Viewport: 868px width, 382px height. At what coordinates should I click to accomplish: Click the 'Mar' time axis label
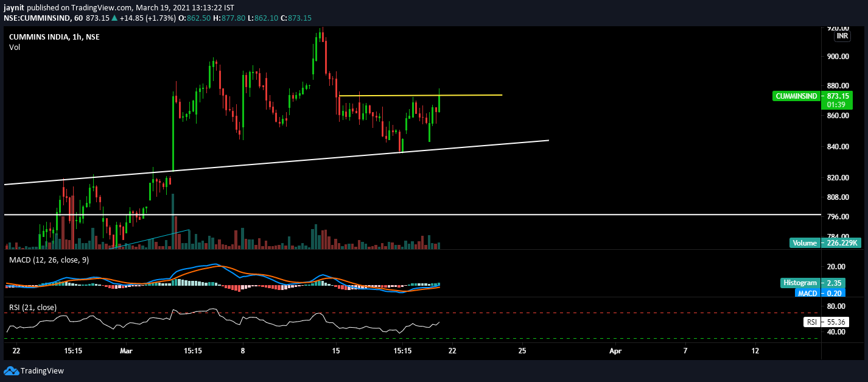pyautogui.click(x=126, y=351)
